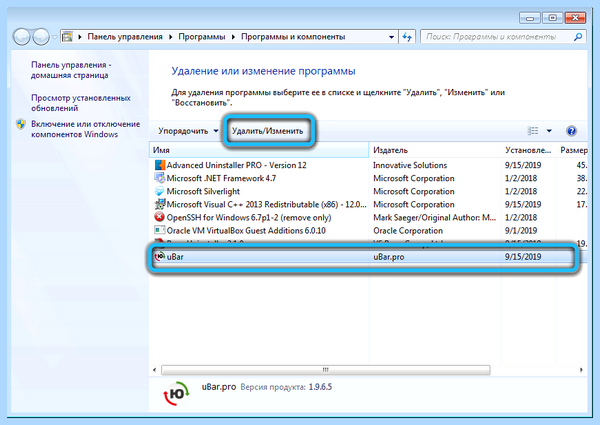Select 'Microsoft Visual C++ 2013 Redistributable' entry

267,205
